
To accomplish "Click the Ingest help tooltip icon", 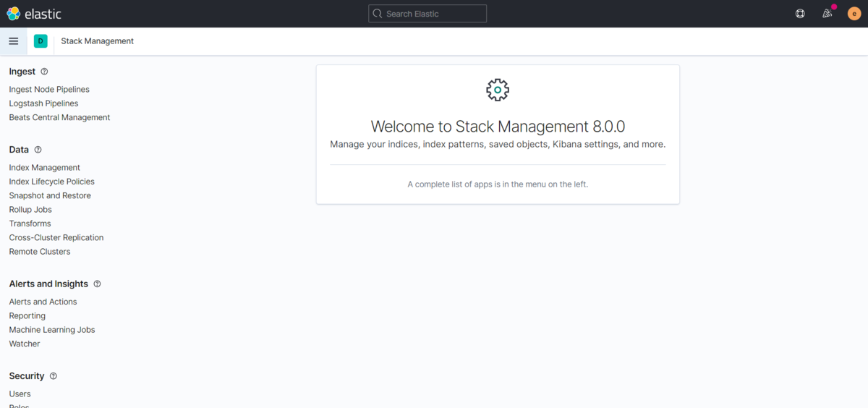I will click(44, 72).
